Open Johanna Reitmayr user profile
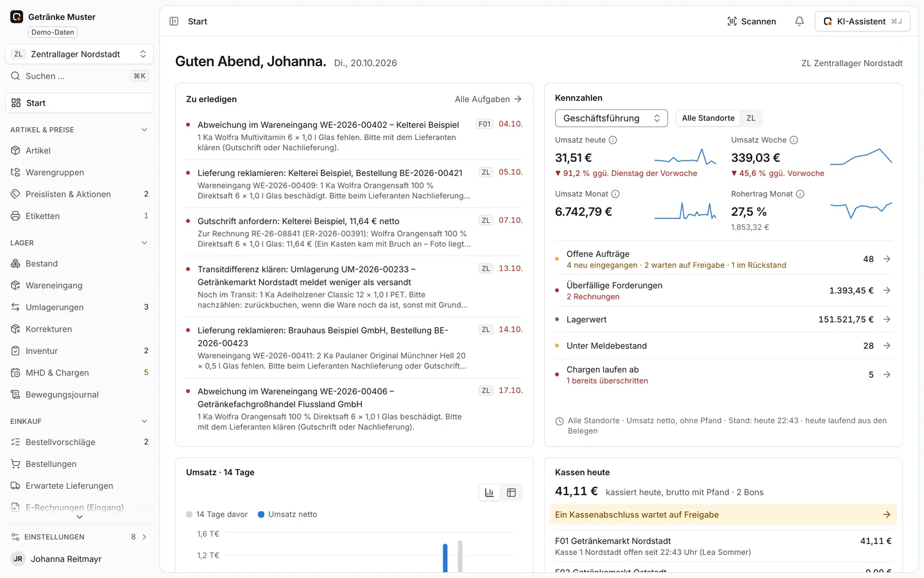 pyautogui.click(x=80, y=559)
